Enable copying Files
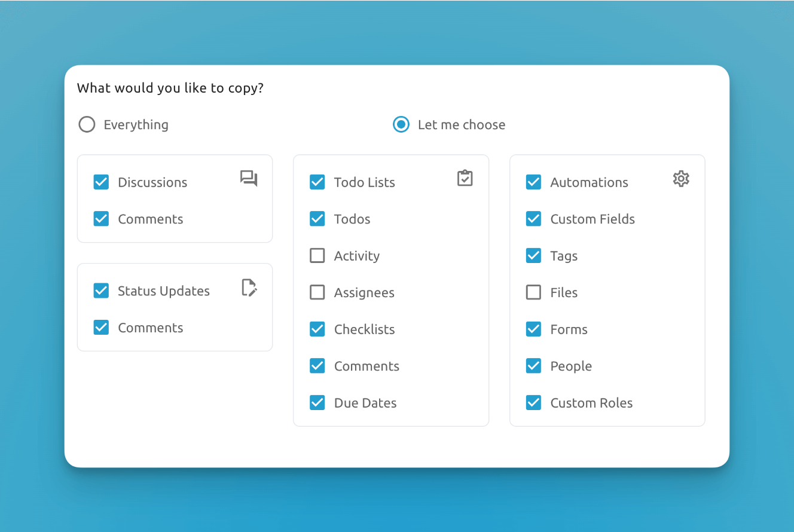The image size is (794, 532). (x=533, y=293)
